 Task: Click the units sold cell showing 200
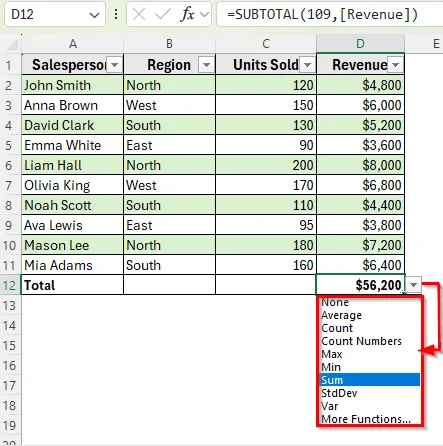click(x=266, y=165)
